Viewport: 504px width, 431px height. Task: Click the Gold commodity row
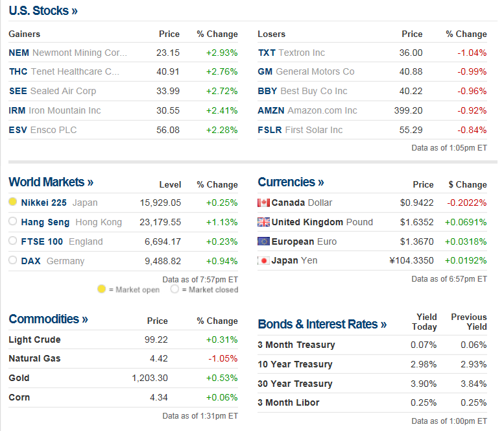click(x=19, y=378)
